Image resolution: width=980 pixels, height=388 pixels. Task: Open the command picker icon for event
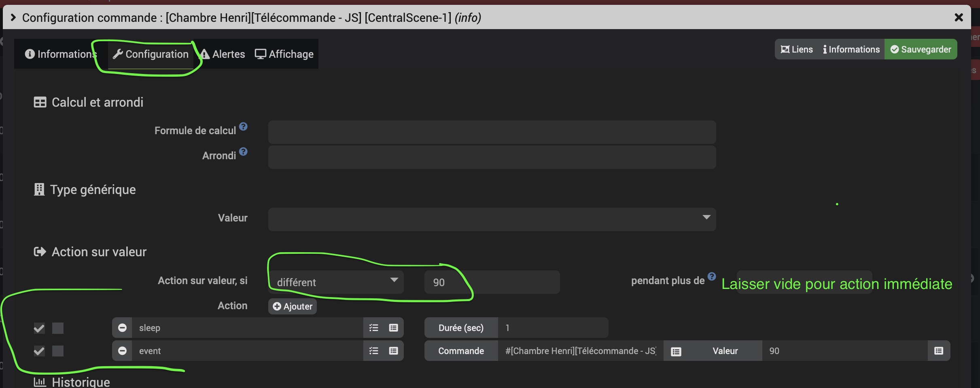tap(393, 351)
